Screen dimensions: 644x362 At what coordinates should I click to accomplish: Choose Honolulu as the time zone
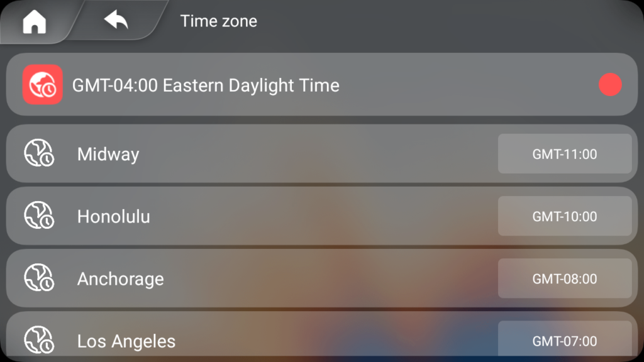[322, 216]
